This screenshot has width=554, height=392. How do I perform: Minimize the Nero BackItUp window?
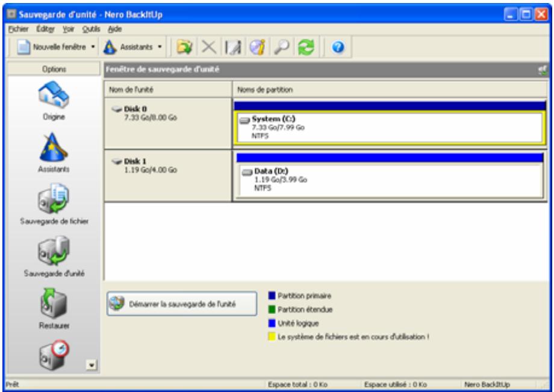[511, 14]
